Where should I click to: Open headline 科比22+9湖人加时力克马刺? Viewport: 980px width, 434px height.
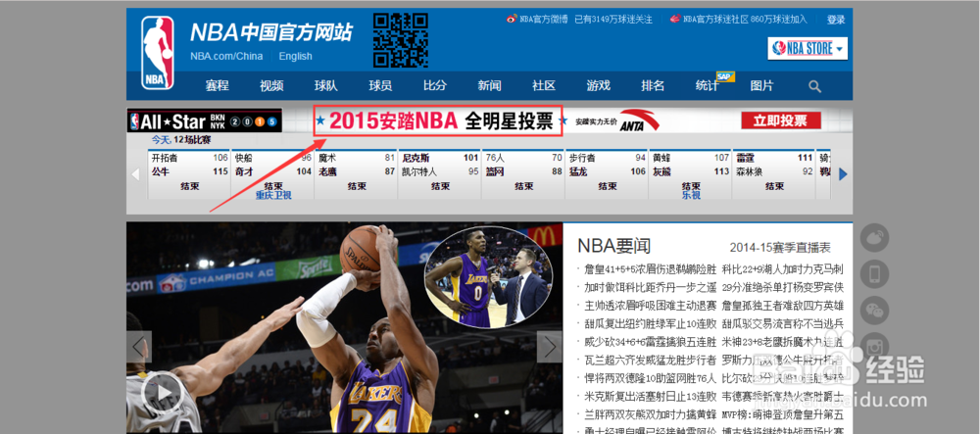[x=782, y=269]
